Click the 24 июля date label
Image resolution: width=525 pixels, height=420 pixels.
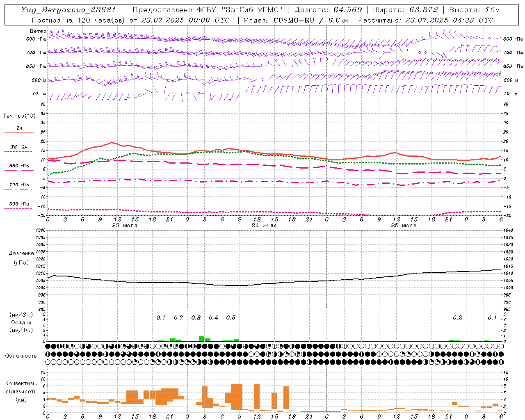[x=264, y=226]
